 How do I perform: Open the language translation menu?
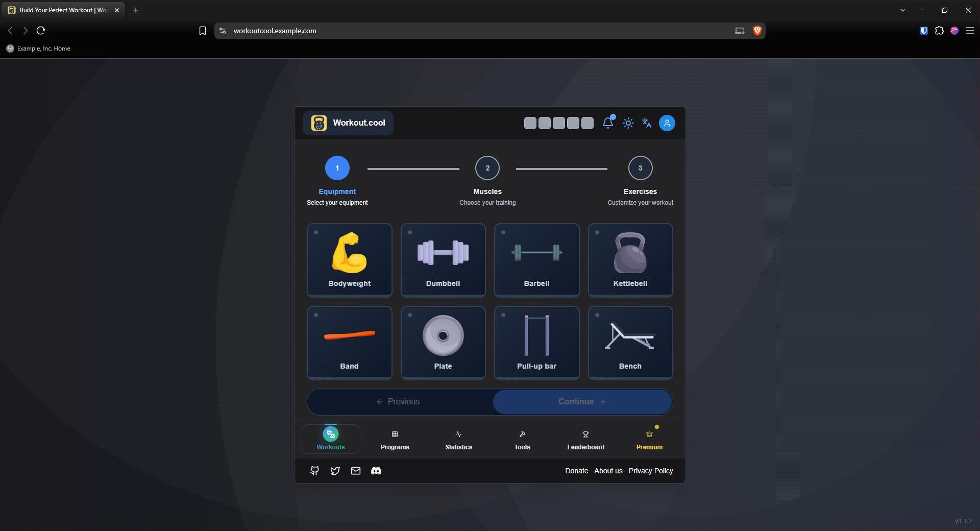coord(647,123)
